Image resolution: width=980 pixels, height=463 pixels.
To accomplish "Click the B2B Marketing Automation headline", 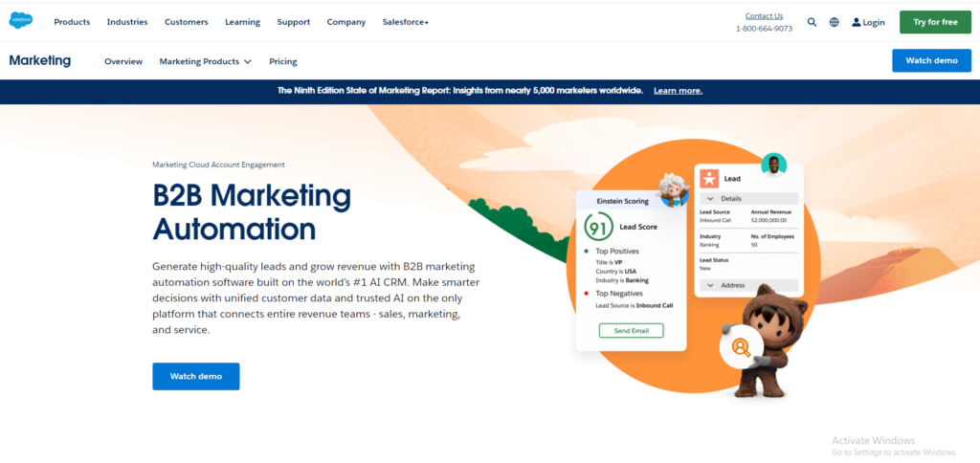I will tap(252, 212).
